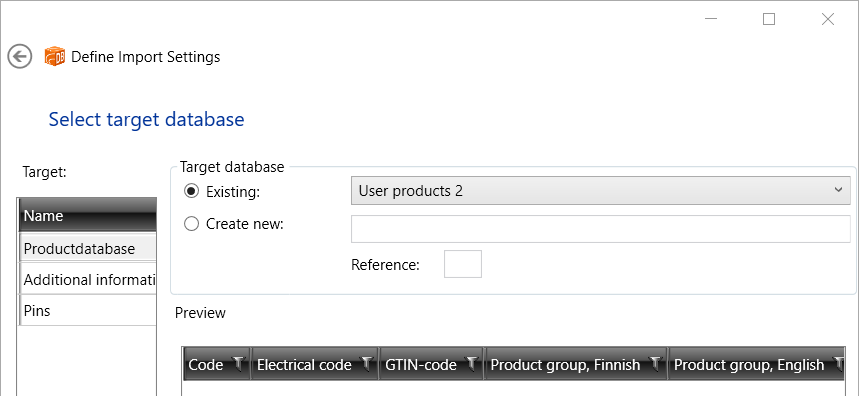Click the dropdown chevron arrow

838,190
